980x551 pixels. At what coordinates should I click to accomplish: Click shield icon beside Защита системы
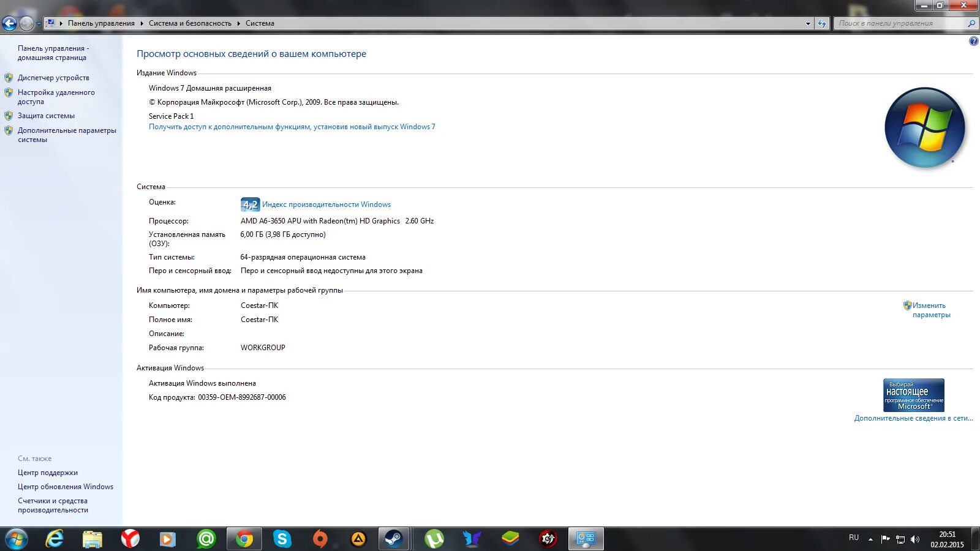9,116
